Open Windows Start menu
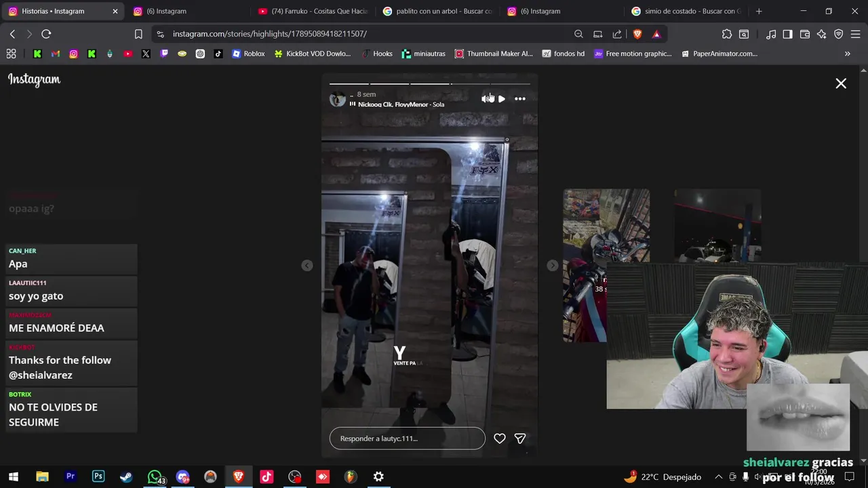This screenshot has width=868, height=488. coord(14,477)
